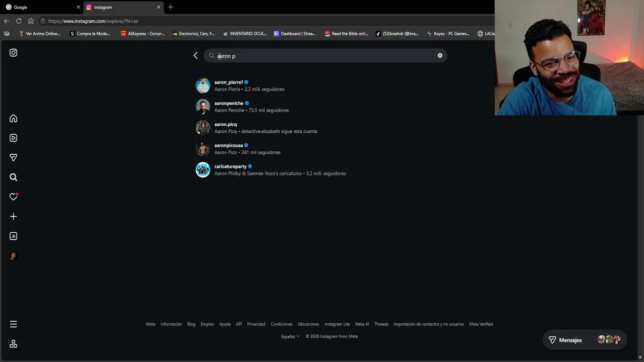Open caricatureparty search result

click(x=320, y=170)
